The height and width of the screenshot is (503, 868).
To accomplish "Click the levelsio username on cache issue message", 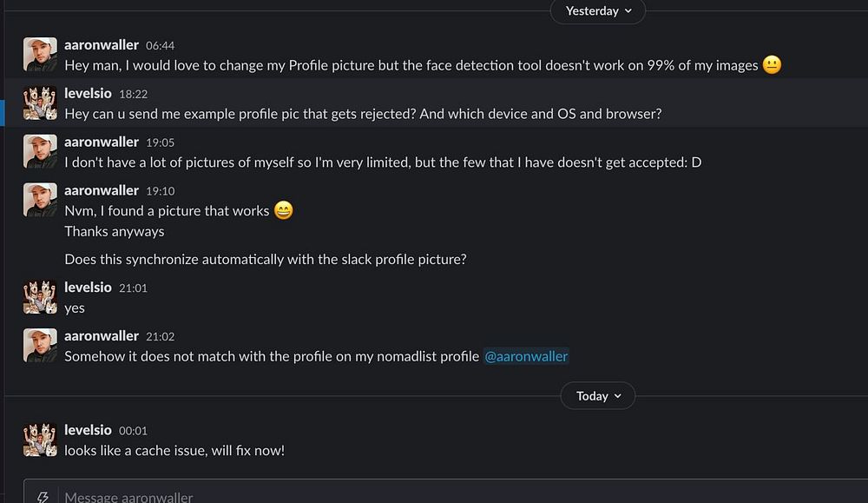I will [88, 430].
